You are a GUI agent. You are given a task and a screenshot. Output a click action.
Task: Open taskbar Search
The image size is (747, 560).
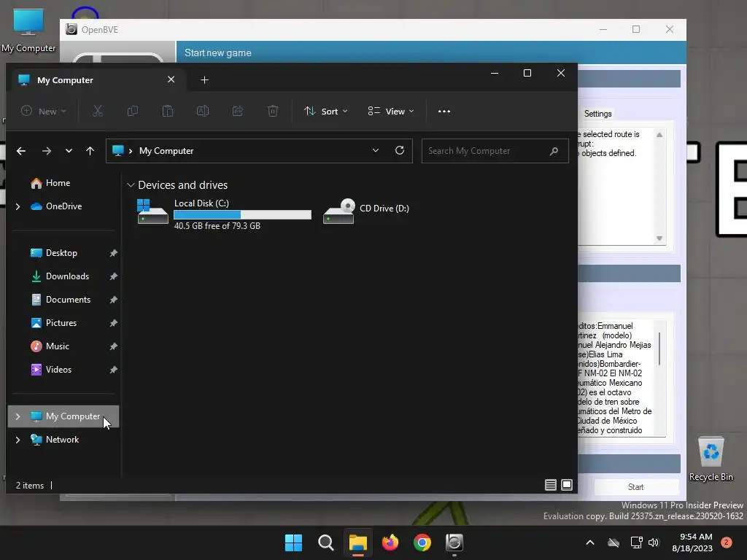(326, 542)
